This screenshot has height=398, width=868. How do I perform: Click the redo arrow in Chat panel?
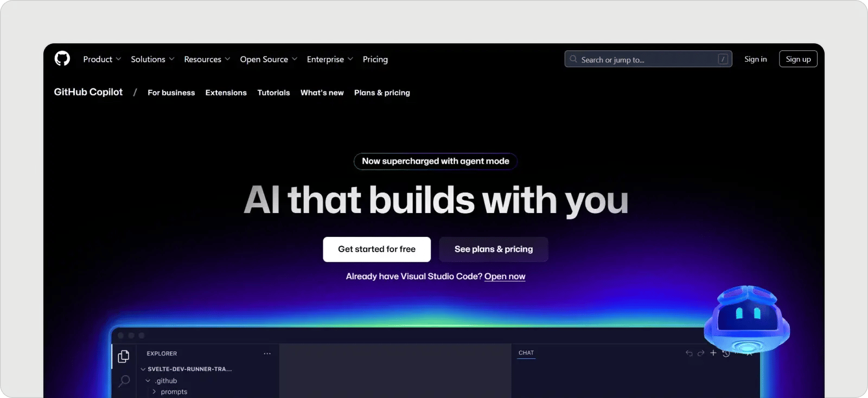pos(701,353)
